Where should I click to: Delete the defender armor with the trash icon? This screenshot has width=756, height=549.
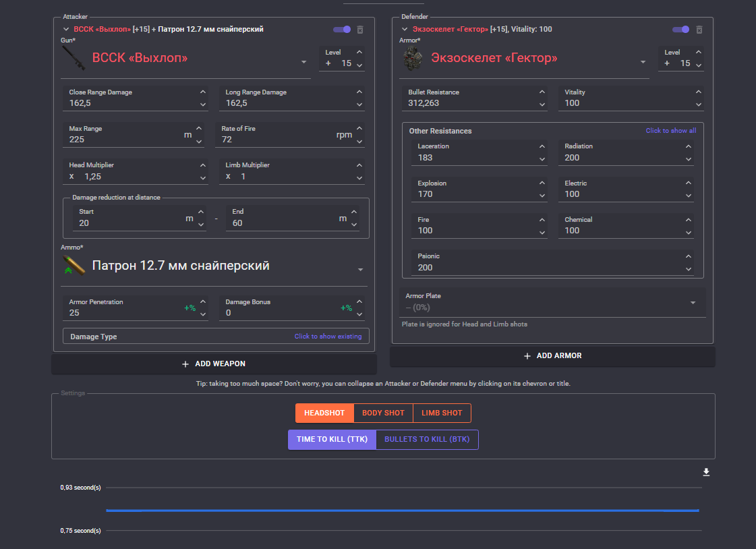[x=699, y=30]
